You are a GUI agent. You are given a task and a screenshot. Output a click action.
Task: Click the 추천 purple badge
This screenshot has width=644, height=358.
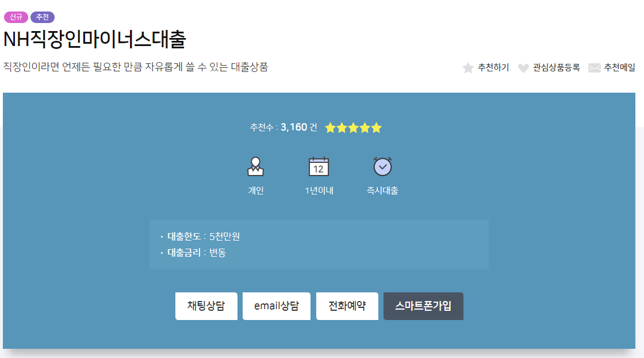pos(43,17)
